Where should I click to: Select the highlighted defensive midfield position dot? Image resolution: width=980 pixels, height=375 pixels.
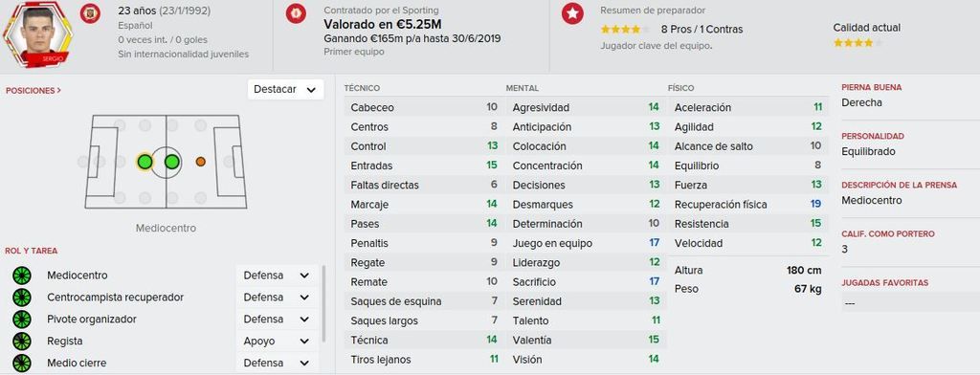[x=145, y=162]
